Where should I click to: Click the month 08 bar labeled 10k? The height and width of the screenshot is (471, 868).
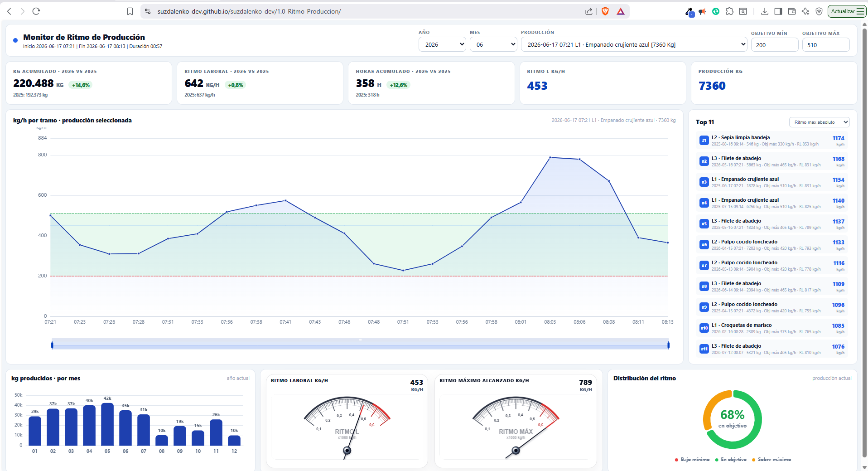point(162,441)
